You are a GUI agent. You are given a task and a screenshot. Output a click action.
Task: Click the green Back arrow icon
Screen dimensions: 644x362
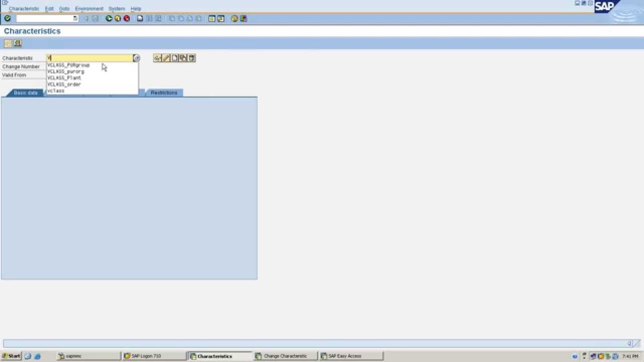point(109,19)
